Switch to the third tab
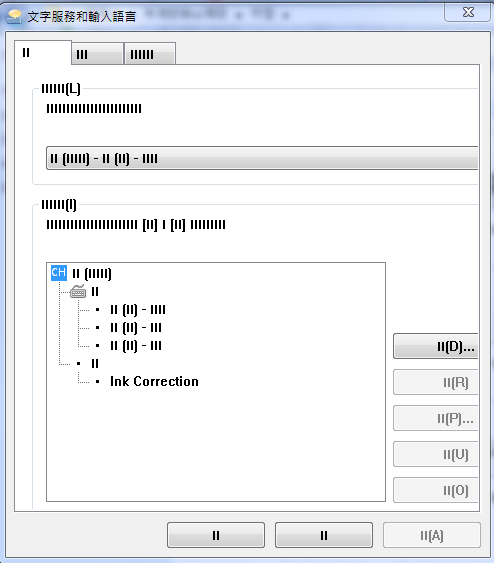494x563 pixels. 150,54
